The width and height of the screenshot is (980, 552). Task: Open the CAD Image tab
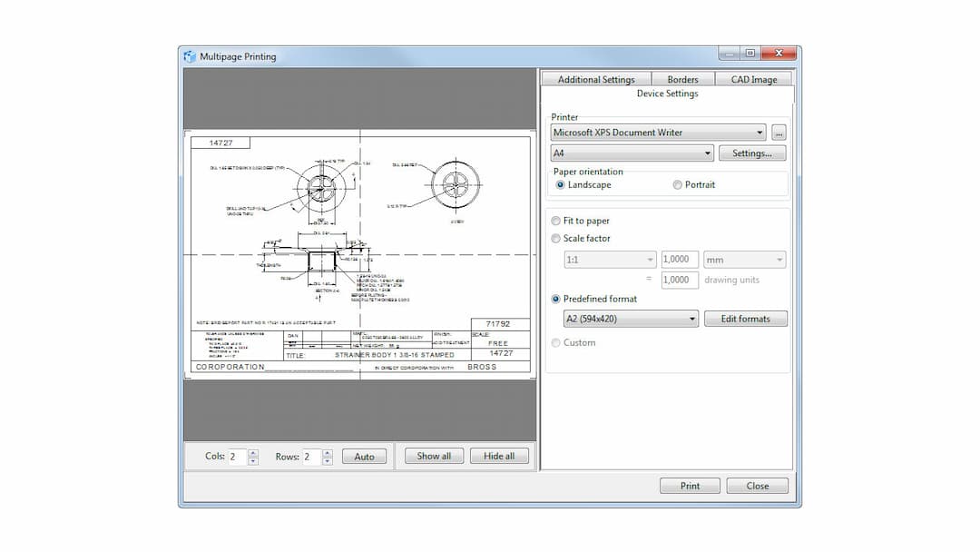click(753, 79)
